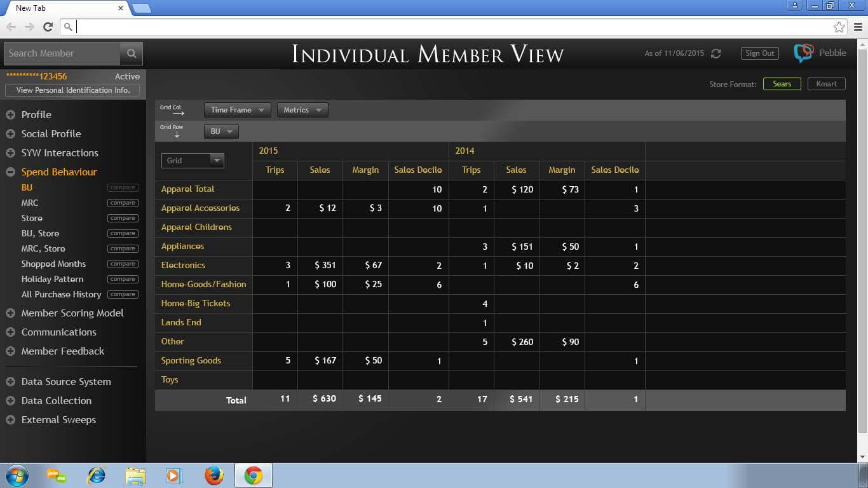Toggle compare for MRC
Viewport: 868px width, 488px height.
point(122,203)
